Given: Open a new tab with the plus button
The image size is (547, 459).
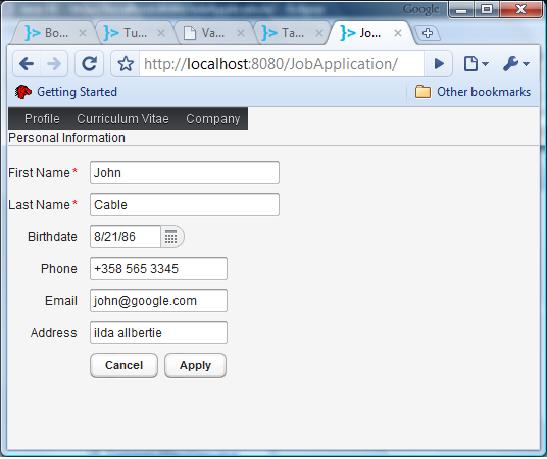Looking at the screenshot, I should (x=428, y=33).
